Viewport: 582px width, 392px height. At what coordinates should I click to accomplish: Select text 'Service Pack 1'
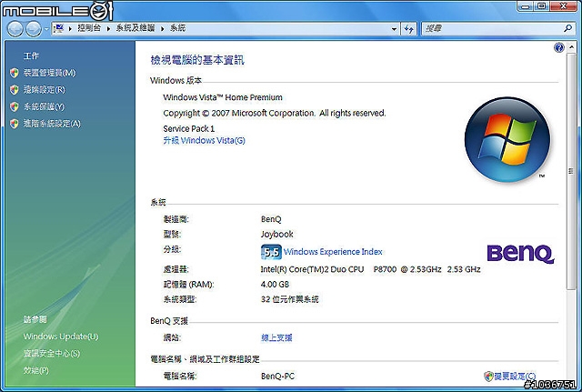click(189, 129)
